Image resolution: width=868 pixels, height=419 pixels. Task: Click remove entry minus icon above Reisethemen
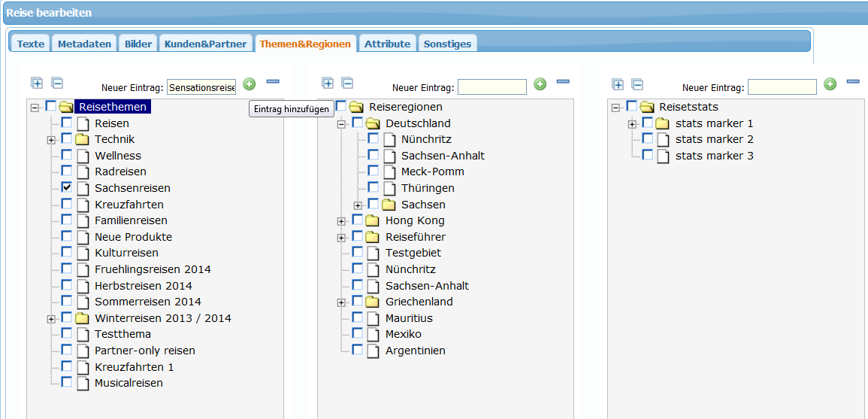point(273,81)
